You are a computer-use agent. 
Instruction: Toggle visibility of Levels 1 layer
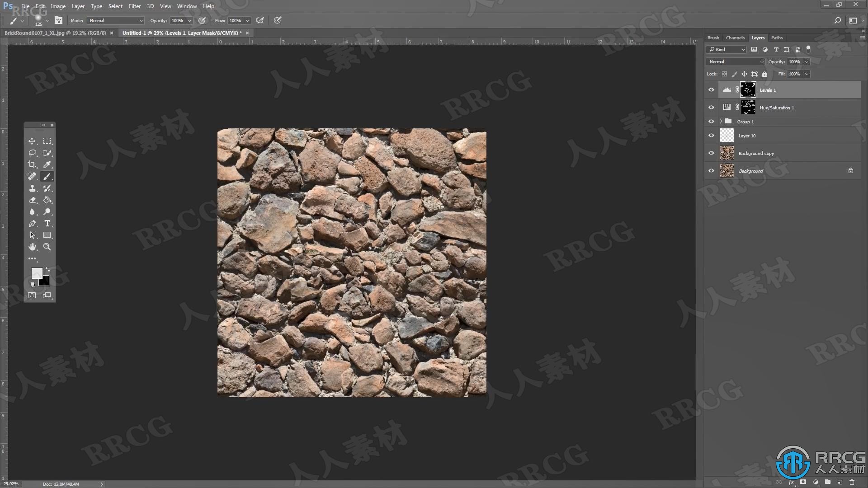pyautogui.click(x=711, y=90)
